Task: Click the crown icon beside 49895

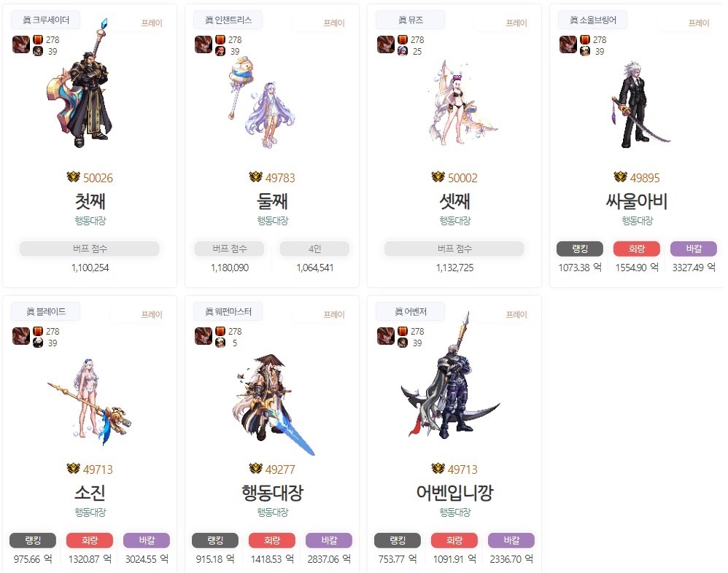Action: click(x=620, y=176)
